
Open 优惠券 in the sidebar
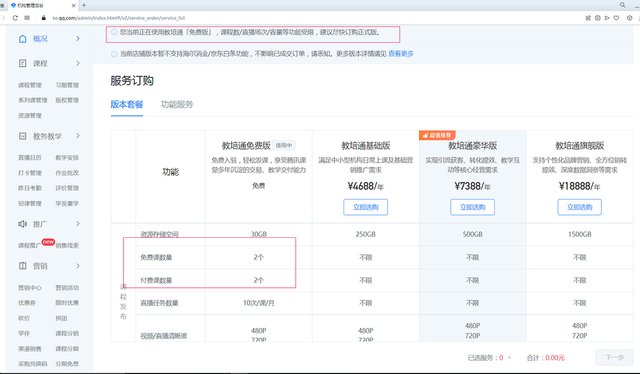click(x=27, y=303)
